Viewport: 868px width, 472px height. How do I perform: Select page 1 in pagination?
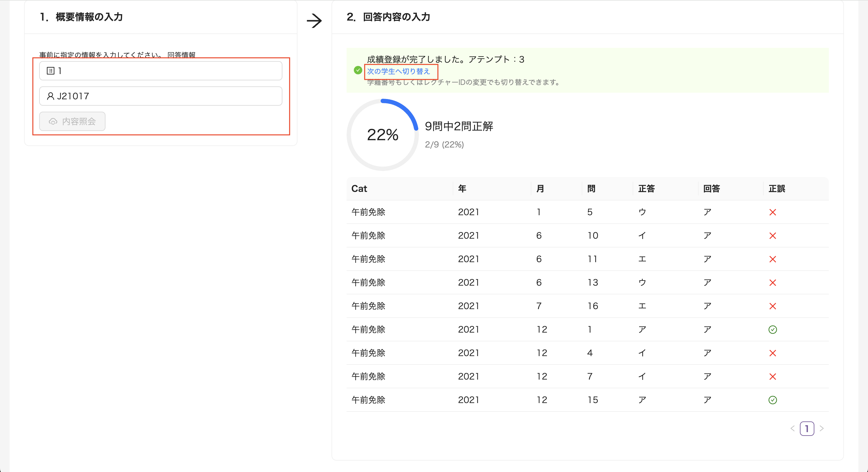click(807, 428)
